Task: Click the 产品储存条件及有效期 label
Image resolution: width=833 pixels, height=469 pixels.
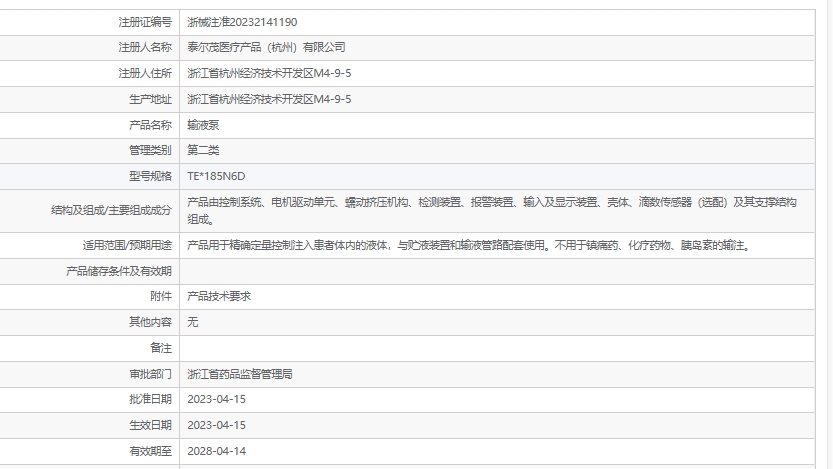Action: (x=119, y=271)
